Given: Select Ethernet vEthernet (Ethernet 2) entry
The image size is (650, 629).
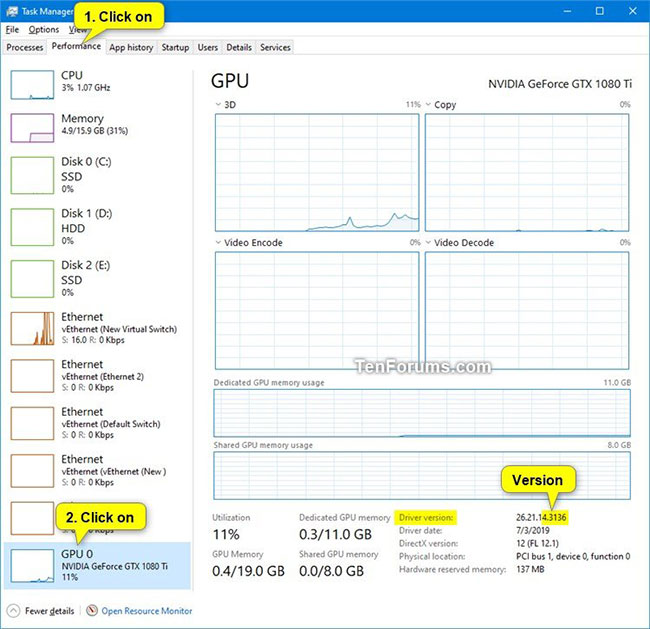Looking at the screenshot, I should [x=97, y=376].
